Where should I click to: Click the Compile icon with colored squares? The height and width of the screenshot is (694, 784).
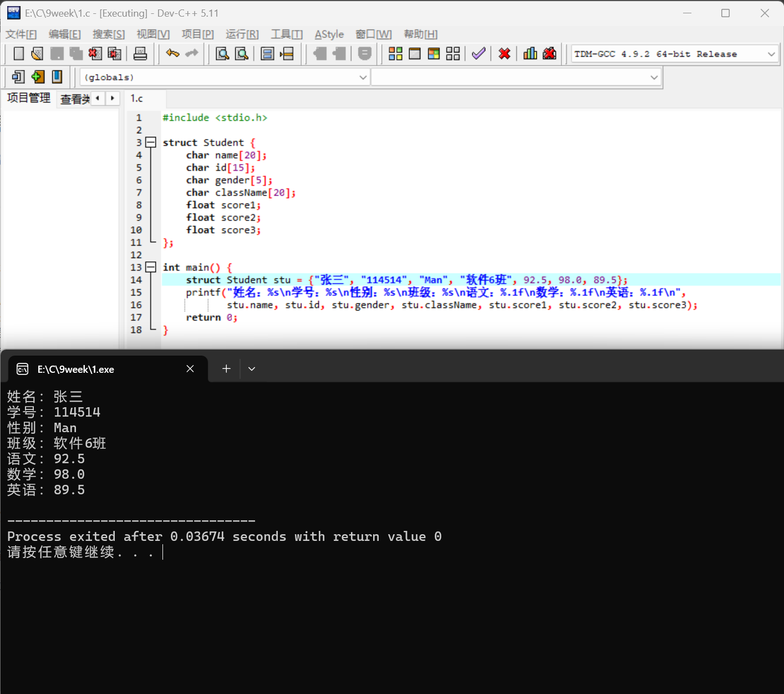point(395,54)
